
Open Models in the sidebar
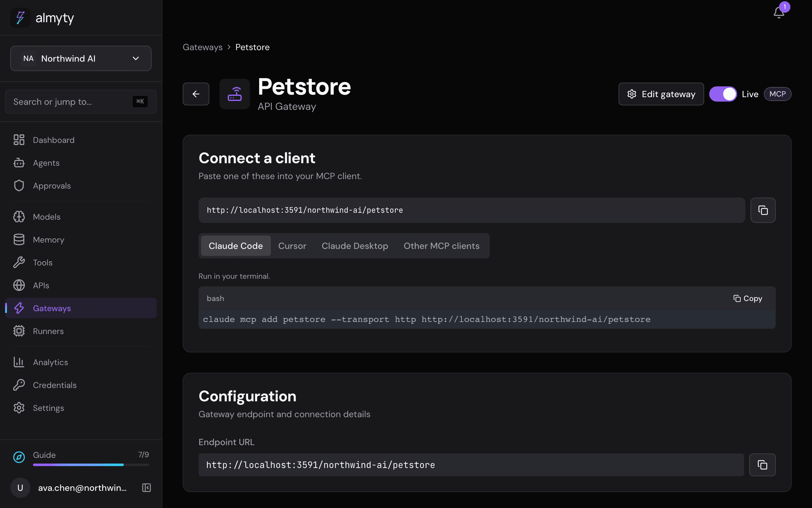click(x=81, y=217)
